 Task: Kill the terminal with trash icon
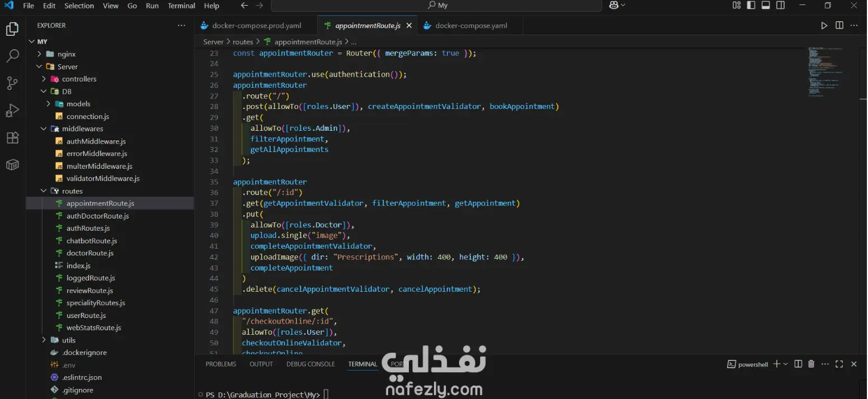point(812,364)
